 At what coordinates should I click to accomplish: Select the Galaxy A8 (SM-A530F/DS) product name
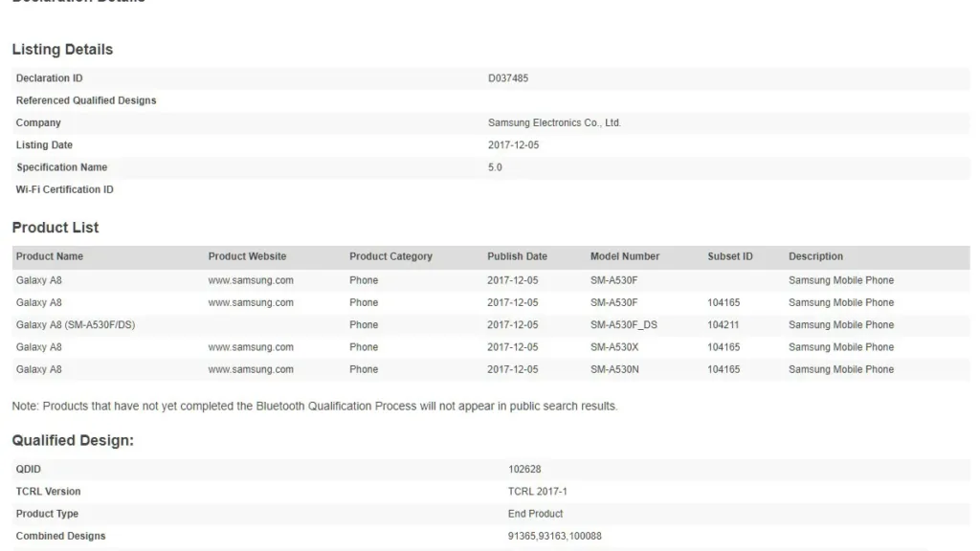[76, 325]
